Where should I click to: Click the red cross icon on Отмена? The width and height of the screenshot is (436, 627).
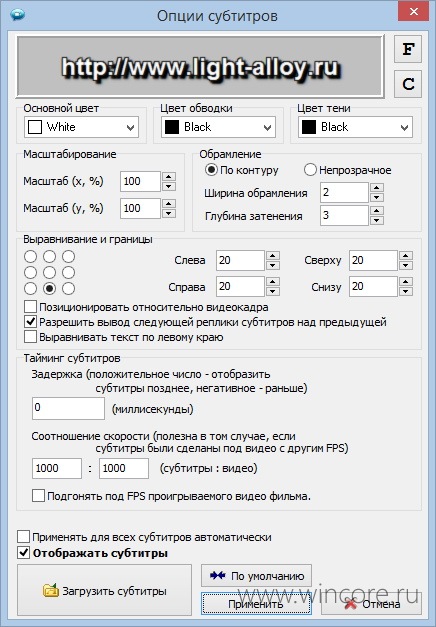[350, 604]
